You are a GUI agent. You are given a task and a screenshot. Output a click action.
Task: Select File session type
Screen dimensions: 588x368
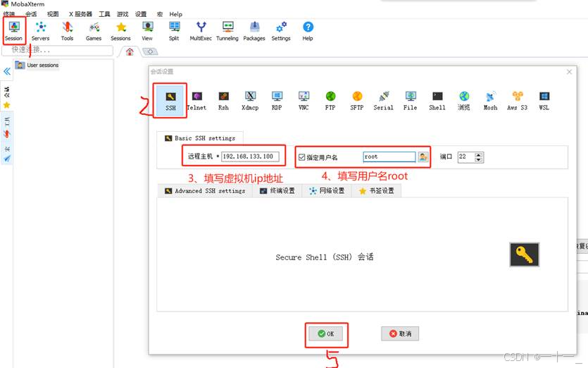pyautogui.click(x=411, y=101)
